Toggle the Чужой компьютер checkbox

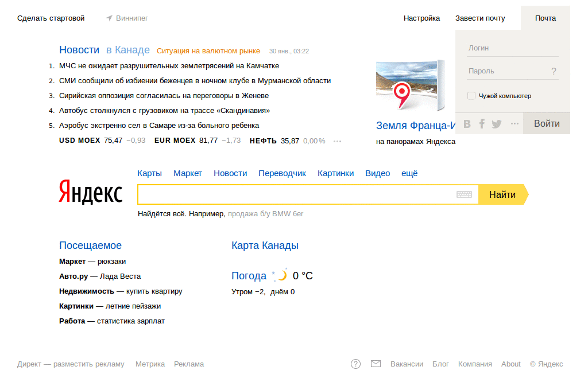pos(471,96)
